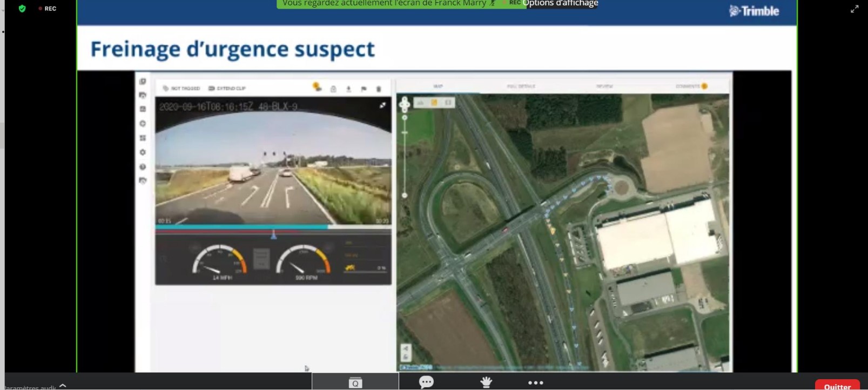The height and width of the screenshot is (390, 868).
Task: Click the gear settings icon in sidebar
Action: click(x=143, y=152)
